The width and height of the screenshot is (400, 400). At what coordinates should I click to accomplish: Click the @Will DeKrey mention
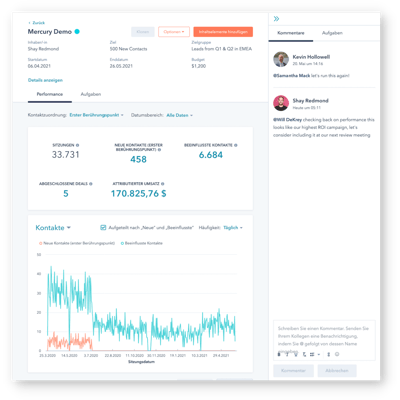[287, 120]
